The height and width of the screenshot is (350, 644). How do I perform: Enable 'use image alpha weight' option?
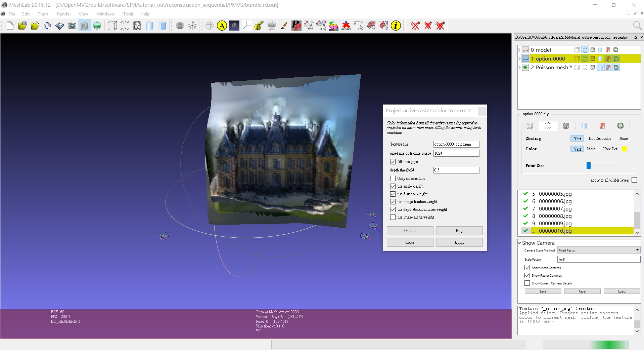[x=393, y=217]
